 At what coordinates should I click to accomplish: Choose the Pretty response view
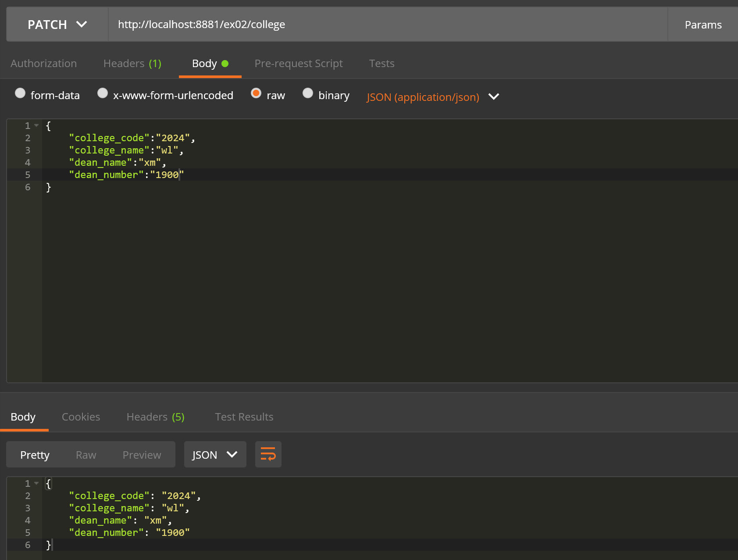tap(35, 455)
